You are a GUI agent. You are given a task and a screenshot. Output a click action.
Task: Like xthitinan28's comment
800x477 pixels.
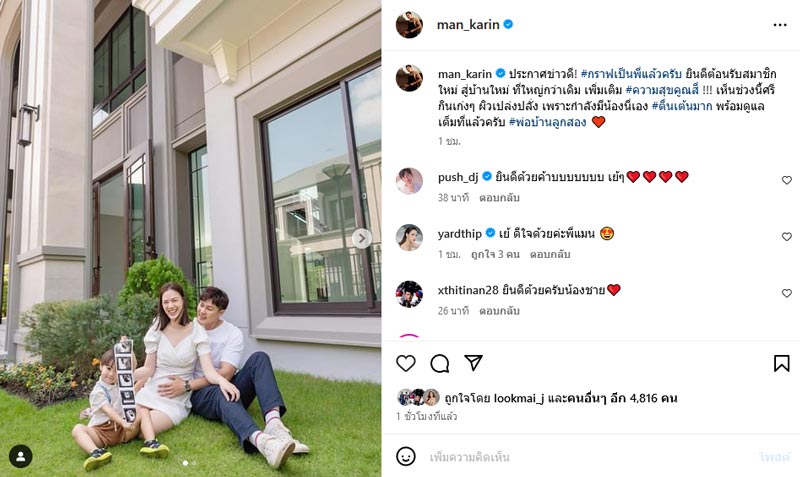pos(787,293)
